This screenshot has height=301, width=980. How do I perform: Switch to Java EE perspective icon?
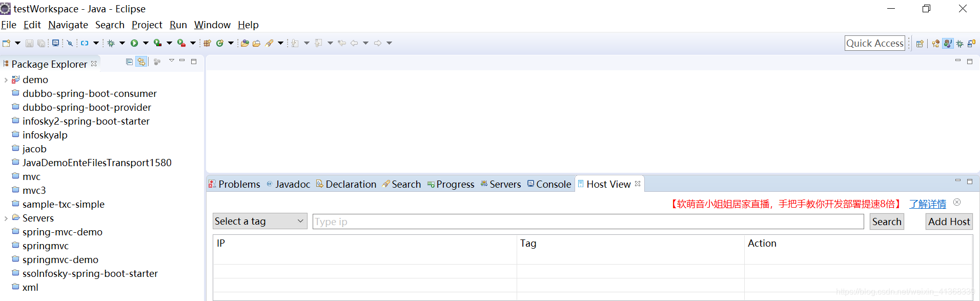(936, 44)
